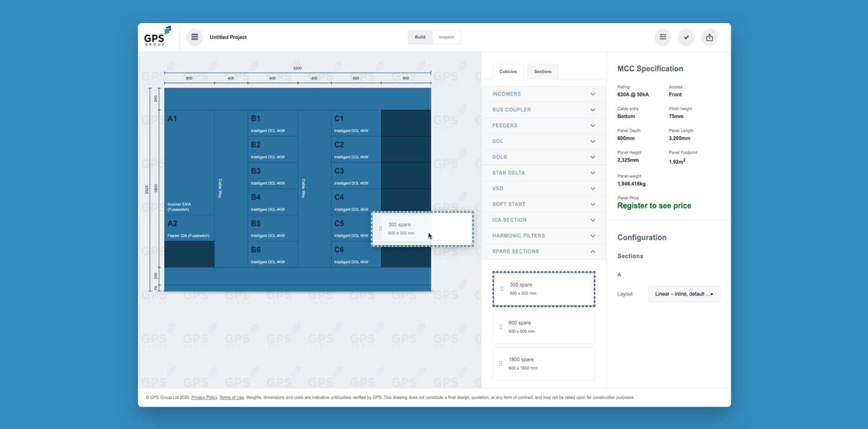Select the 1800 spare section card
The height and width of the screenshot is (429, 868).
tap(544, 363)
